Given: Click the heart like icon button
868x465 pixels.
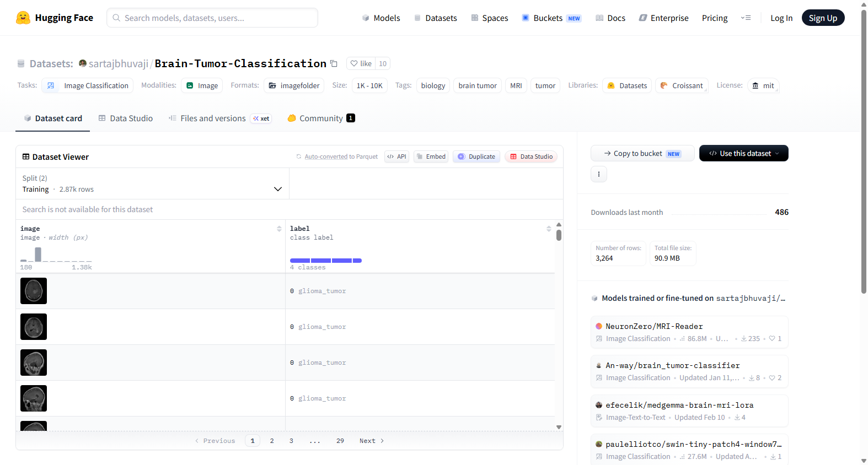Looking at the screenshot, I should click(361, 63).
